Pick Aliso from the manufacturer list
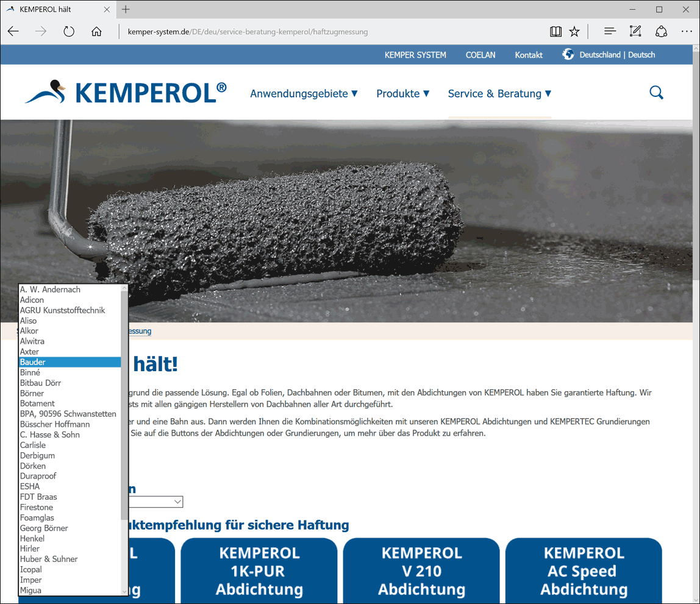The height and width of the screenshot is (604, 700). 70,321
